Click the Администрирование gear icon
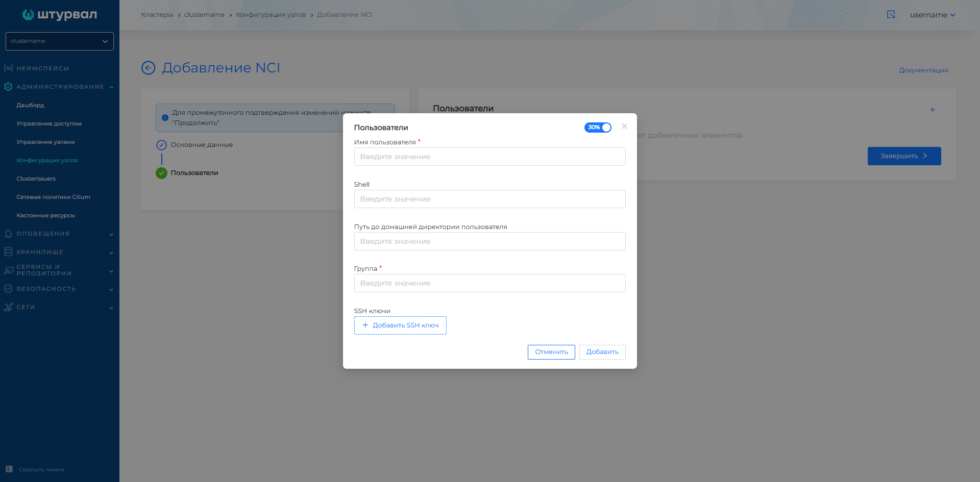Screen dimensions: 980x482 (8, 86)
